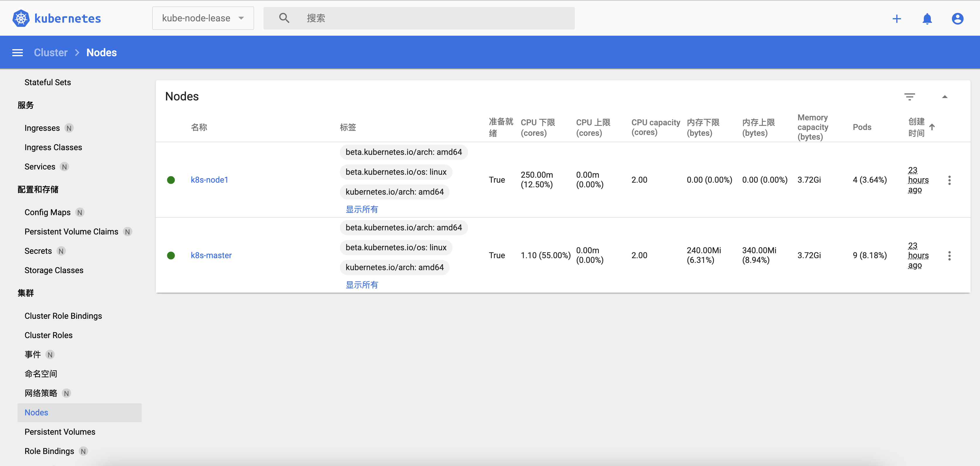Click the kubernetes wordmark text
The height and width of the screenshot is (466, 980).
pyautogui.click(x=67, y=18)
